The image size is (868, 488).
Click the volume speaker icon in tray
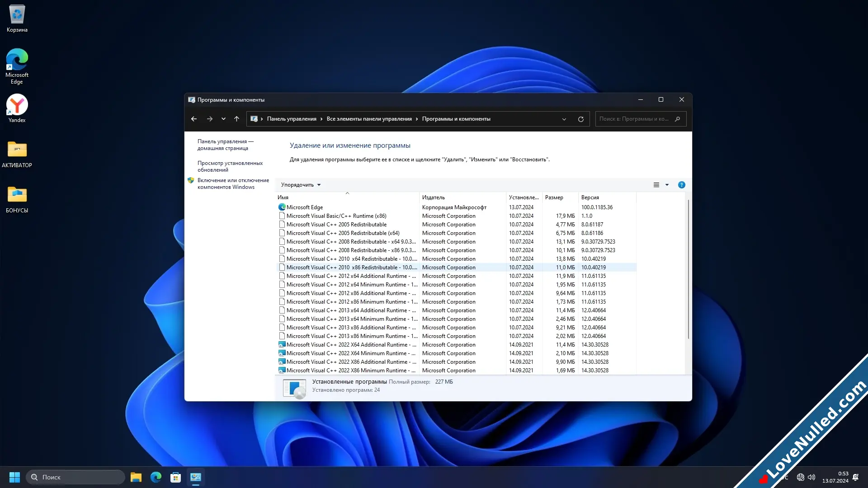[811, 477]
